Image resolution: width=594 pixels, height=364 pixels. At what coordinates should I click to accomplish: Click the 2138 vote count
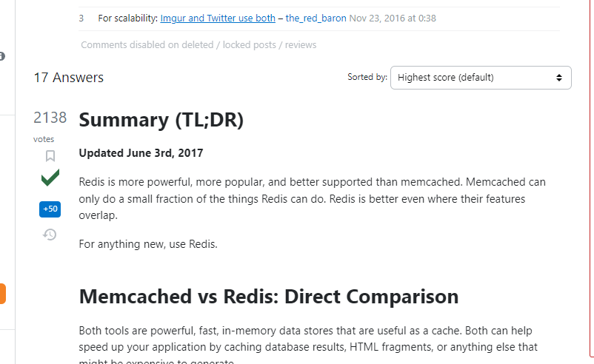(x=50, y=118)
